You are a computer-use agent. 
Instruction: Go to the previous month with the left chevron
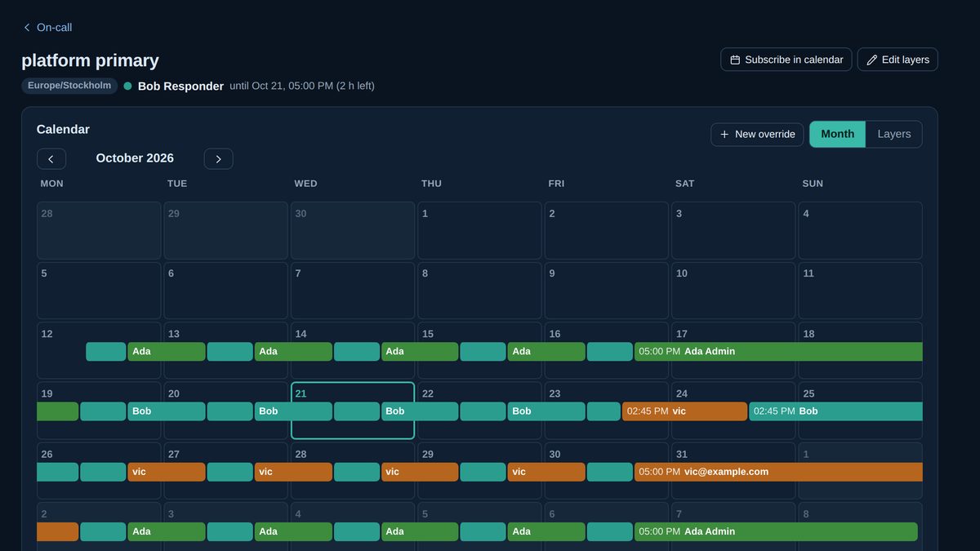click(x=51, y=159)
